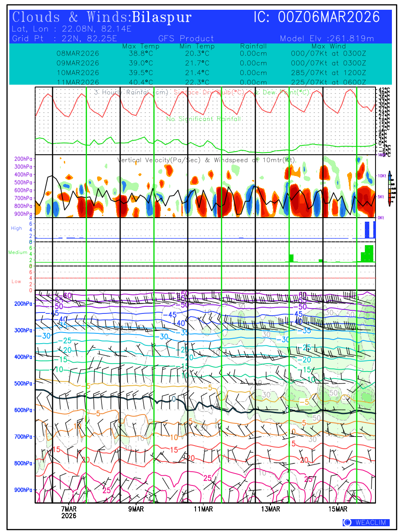Select the 7MAR 2026 date axis label

pos(69,512)
